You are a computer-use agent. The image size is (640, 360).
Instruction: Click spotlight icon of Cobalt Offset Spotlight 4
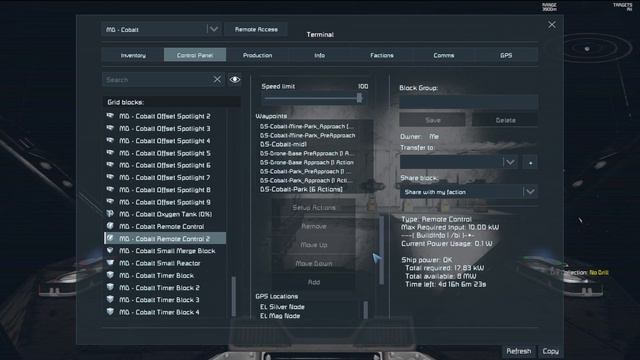[x=110, y=140]
